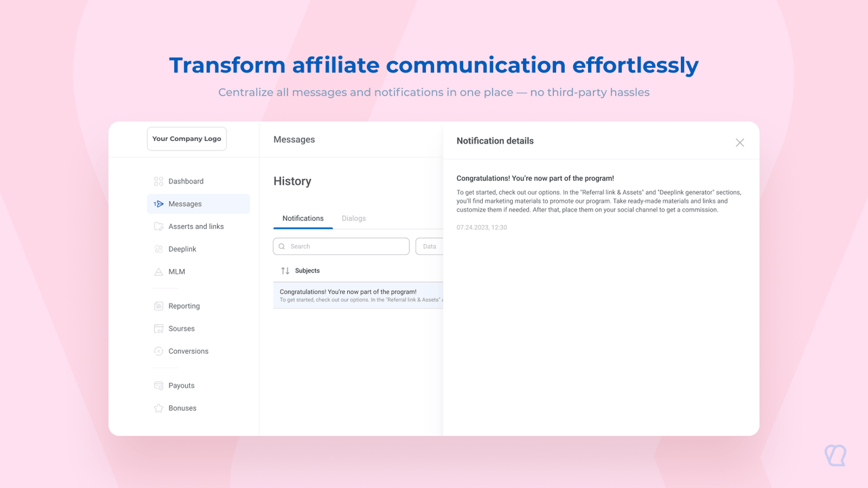
Task: Click the preview text under list's Congratulations row
Action: pos(361,300)
